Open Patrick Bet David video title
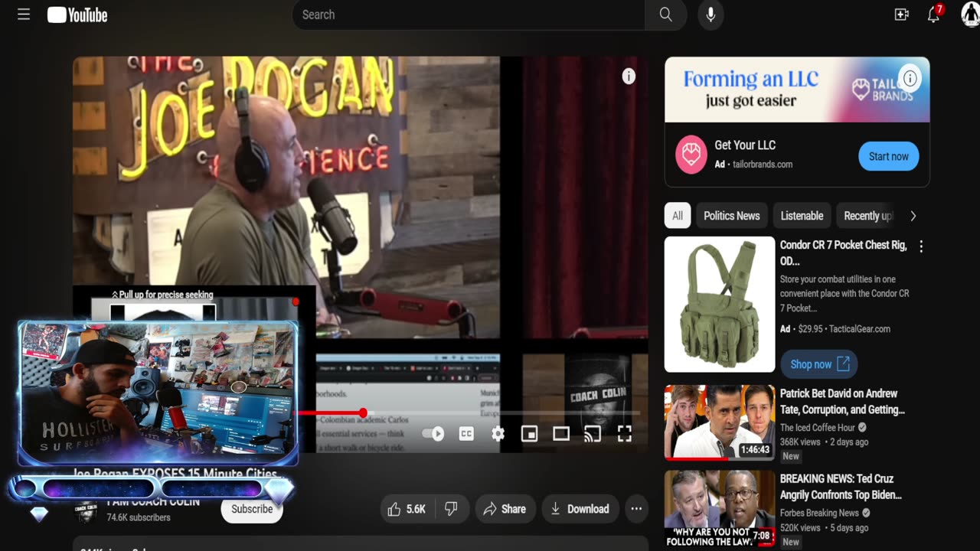The width and height of the screenshot is (980, 551). pos(842,402)
